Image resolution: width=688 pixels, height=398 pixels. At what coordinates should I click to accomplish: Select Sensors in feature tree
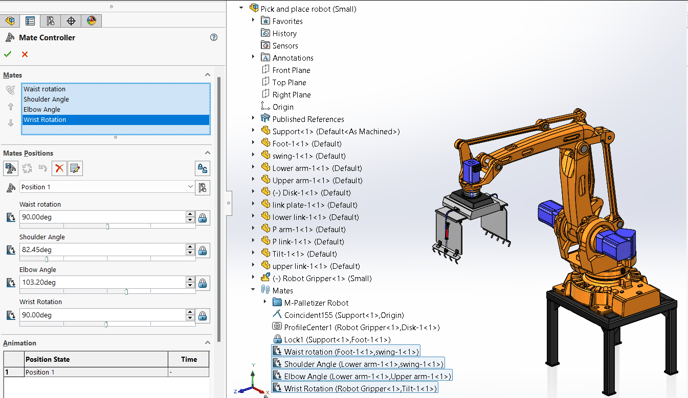pos(285,46)
